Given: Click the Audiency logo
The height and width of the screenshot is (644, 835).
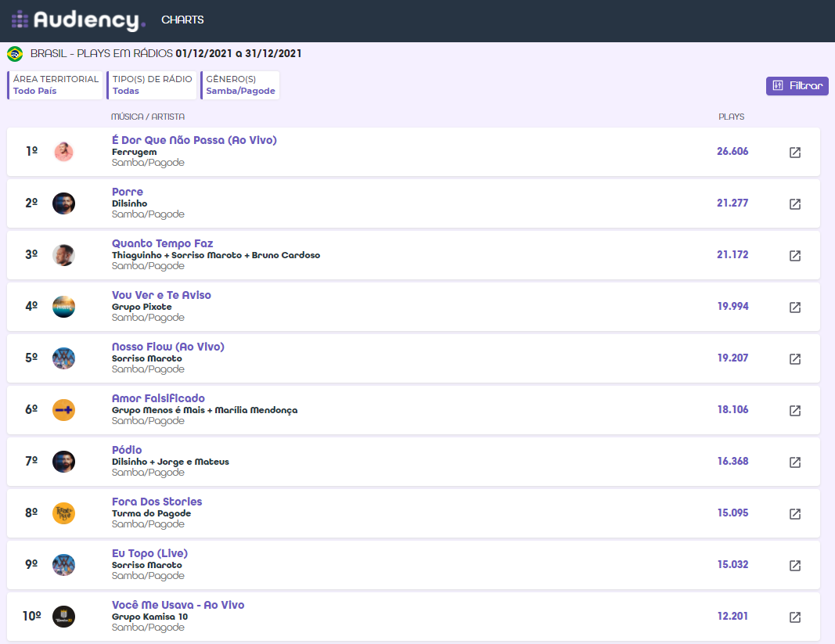Looking at the screenshot, I should 78,20.
